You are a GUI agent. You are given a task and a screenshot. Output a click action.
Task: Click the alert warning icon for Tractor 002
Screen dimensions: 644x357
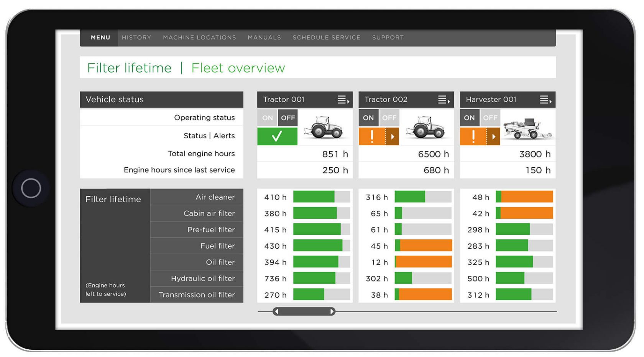tap(373, 136)
